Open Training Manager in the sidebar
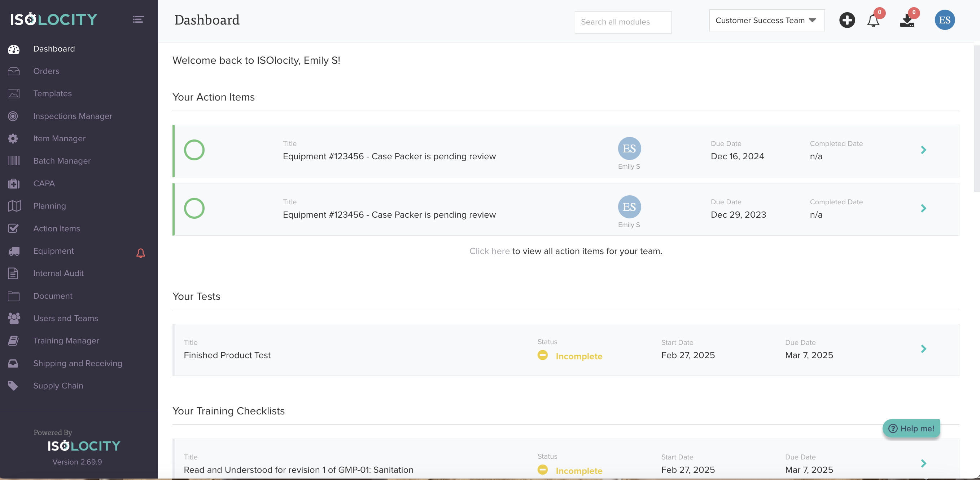Image resolution: width=980 pixels, height=480 pixels. coord(66,341)
